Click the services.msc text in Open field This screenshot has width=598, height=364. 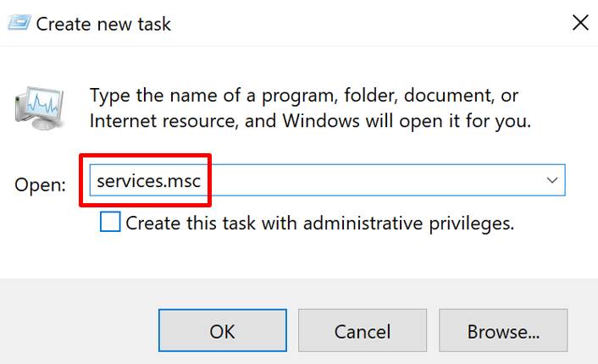click(148, 180)
